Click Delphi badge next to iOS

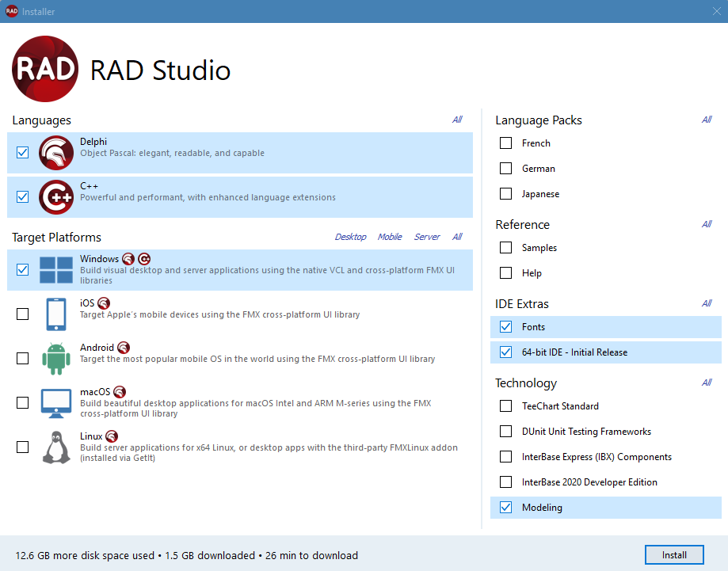pos(104,303)
